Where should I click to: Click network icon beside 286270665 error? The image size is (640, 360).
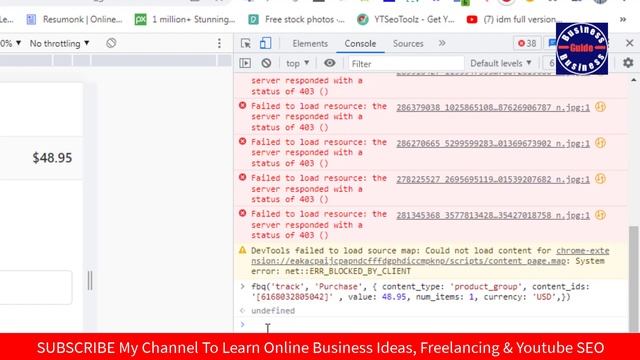tap(600, 143)
